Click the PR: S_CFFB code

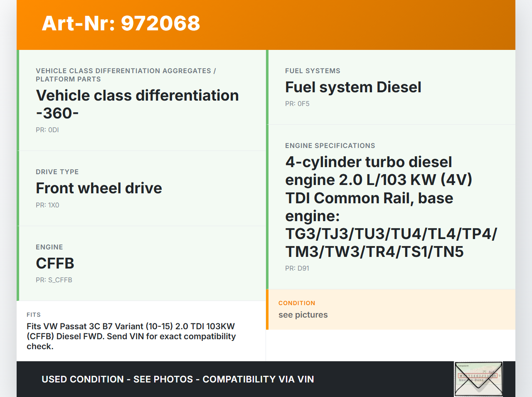(54, 280)
